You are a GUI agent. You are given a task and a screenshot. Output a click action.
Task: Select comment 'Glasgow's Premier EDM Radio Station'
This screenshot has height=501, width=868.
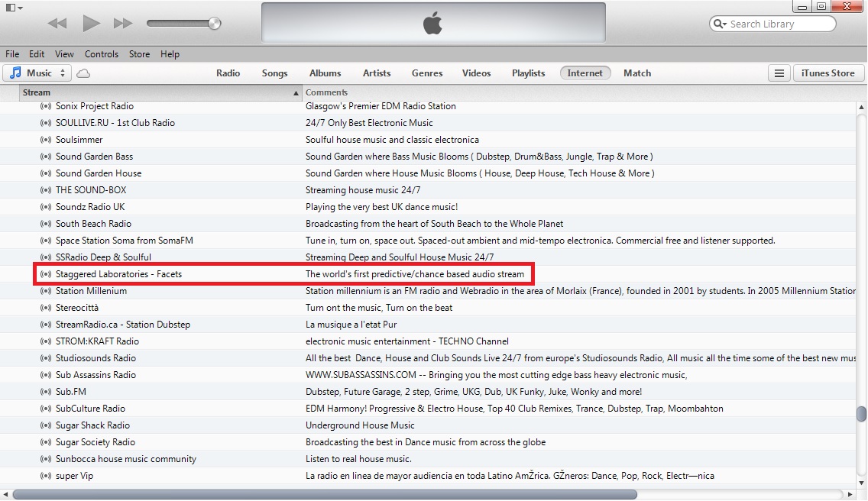[381, 105]
